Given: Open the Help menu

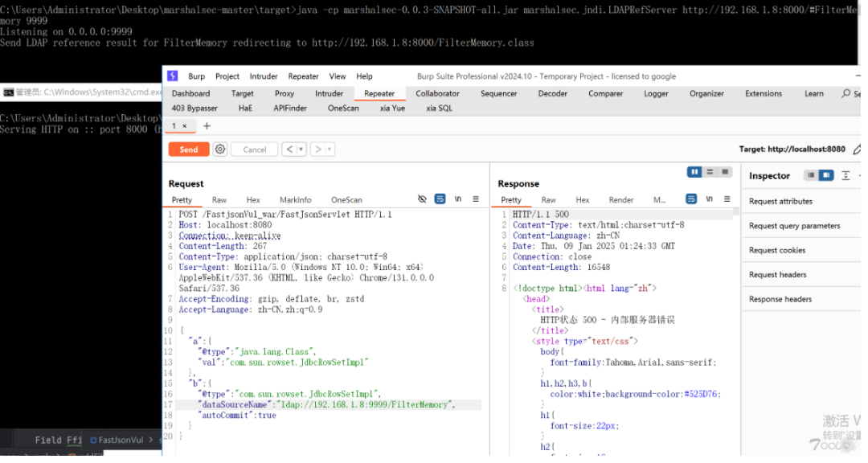Looking at the screenshot, I should pos(364,76).
